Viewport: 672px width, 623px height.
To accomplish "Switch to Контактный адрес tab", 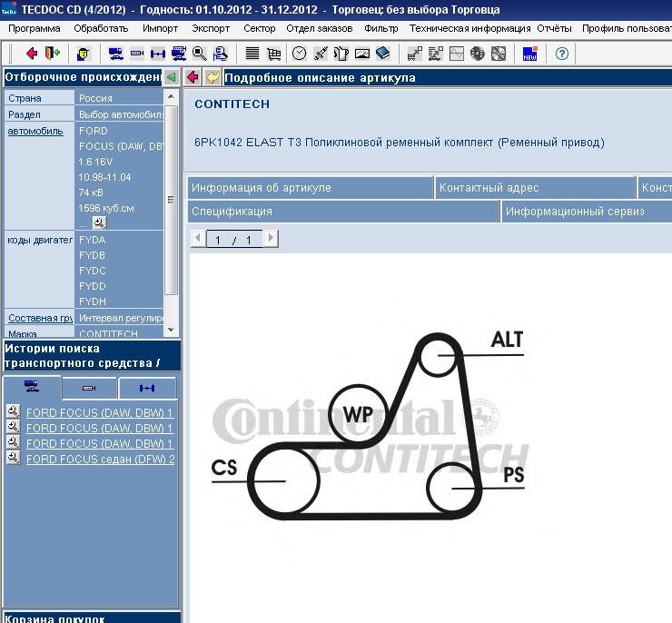I will [535, 188].
